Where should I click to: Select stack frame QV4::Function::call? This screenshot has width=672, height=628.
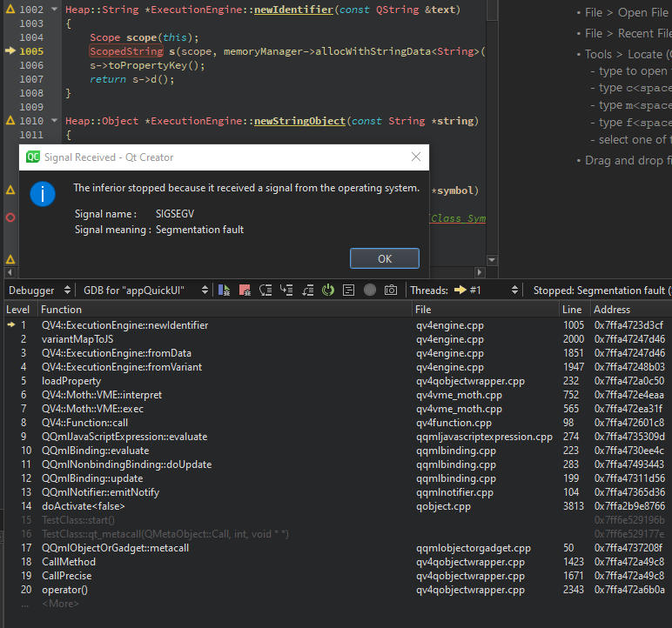click(x=339, y=423)
